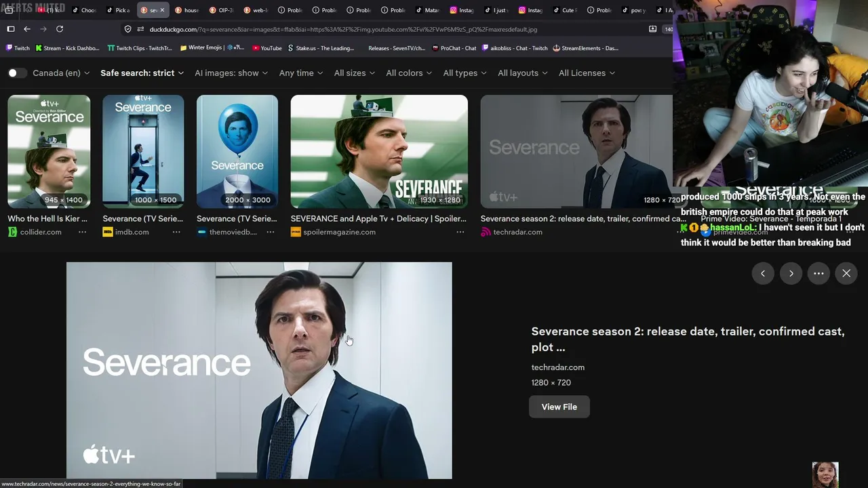Go forward in browser history
The image size is (868, 488).
[x=43, y=29]
